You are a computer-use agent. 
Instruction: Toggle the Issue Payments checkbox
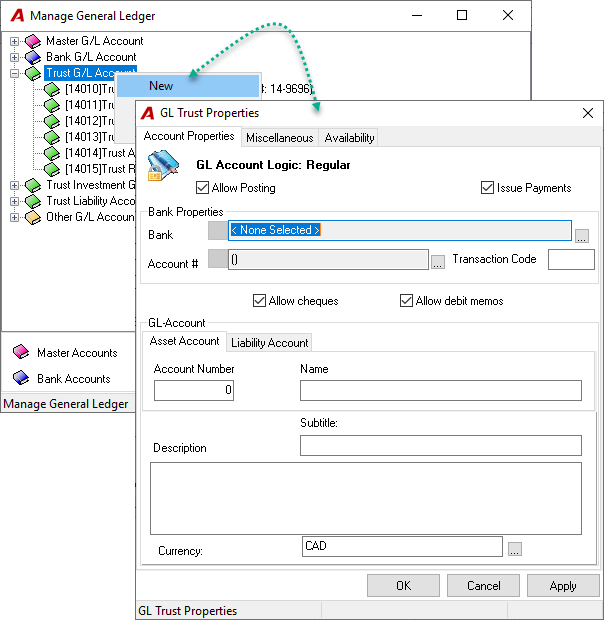coord(487,187)
